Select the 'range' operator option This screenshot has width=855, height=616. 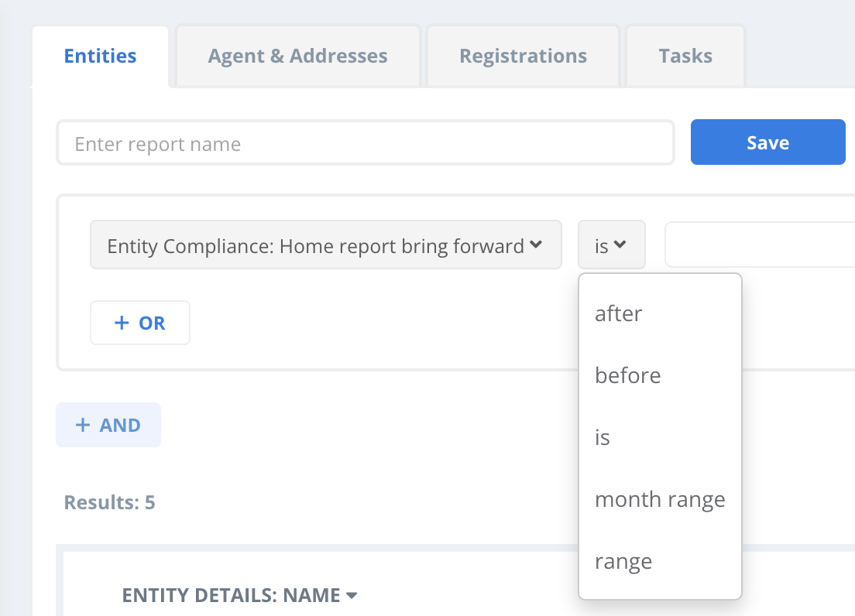click(x=623, y=561)
